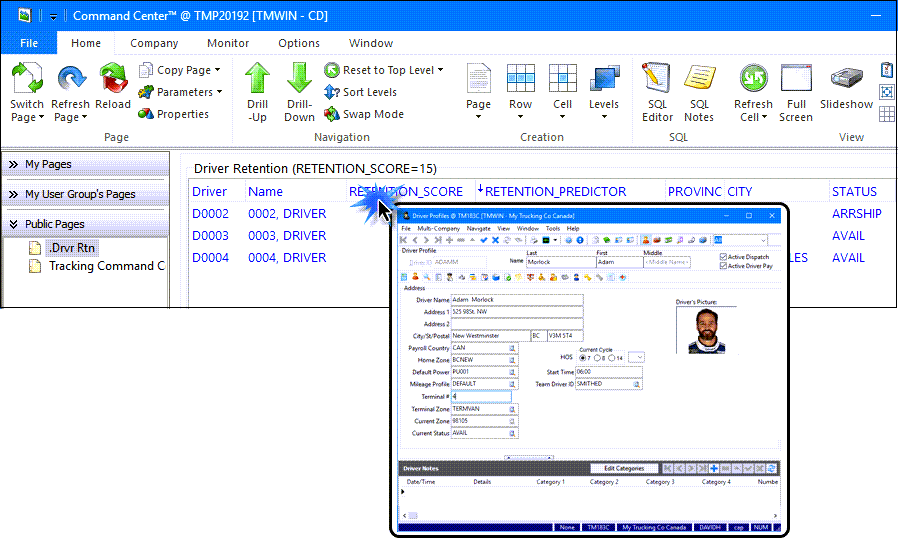Open the SQL Editor tool

click(x=657, y=80)
